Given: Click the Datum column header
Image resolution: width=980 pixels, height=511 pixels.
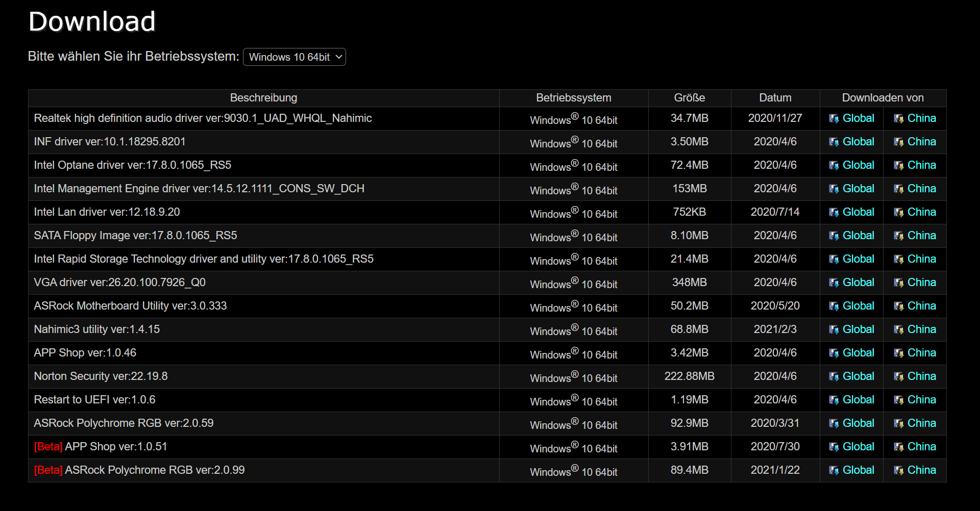Looking at the screenshot, I should [775, 98].
